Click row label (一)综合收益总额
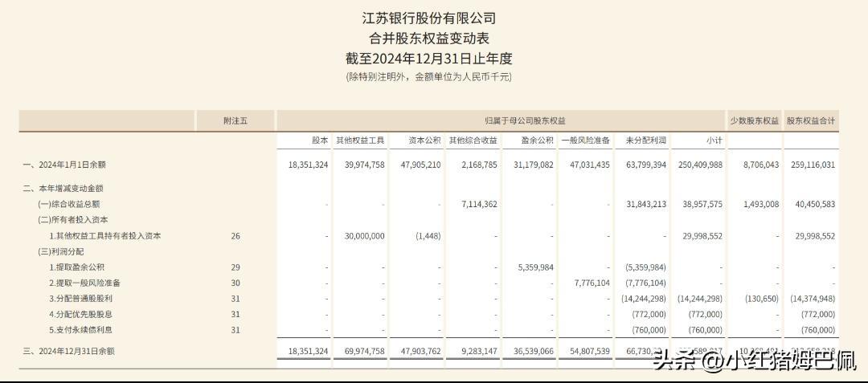The width and height of the screenshot is (868, 383). pos(69,205)
